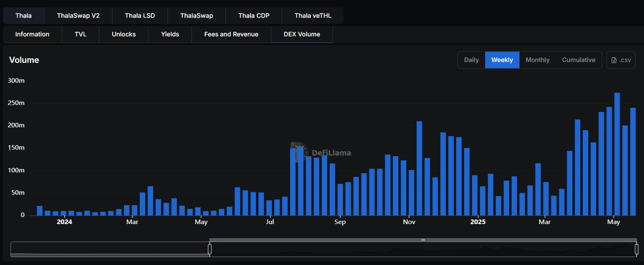Click the 250m y-axis label

[x=16, y=103]
